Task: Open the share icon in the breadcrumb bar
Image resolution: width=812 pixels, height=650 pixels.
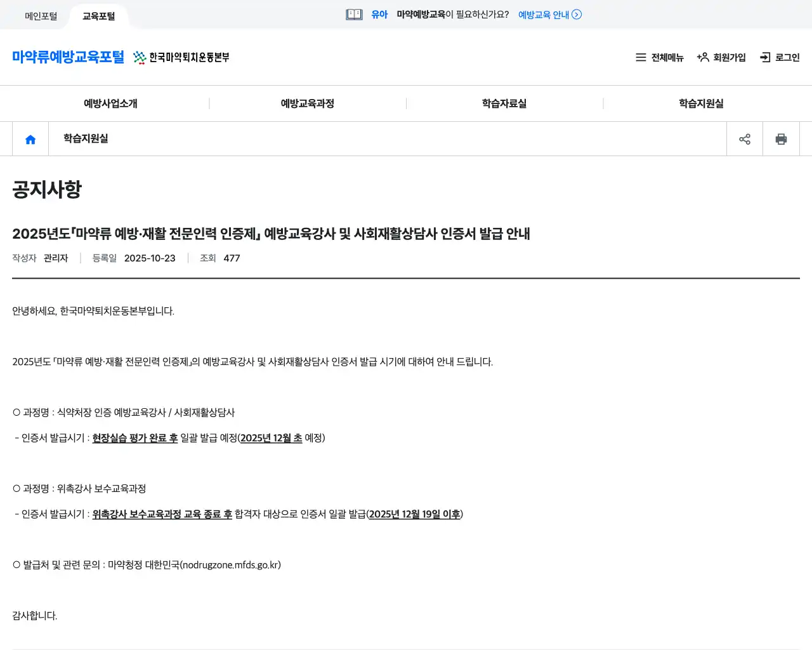Action: click(x=744, y=138)
